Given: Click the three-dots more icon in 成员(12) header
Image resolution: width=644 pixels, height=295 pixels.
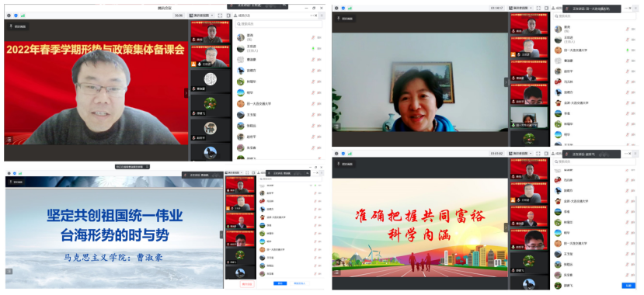Looking at the screenshot, I should 312,16.
